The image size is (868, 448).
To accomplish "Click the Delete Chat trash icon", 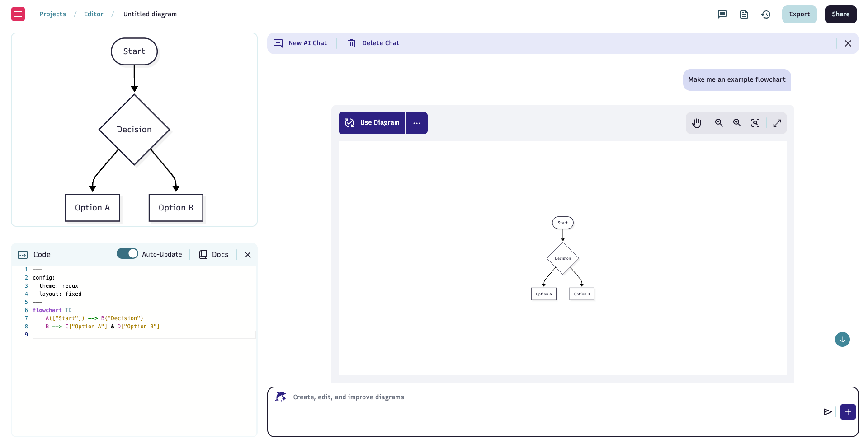I will point(352,43).
